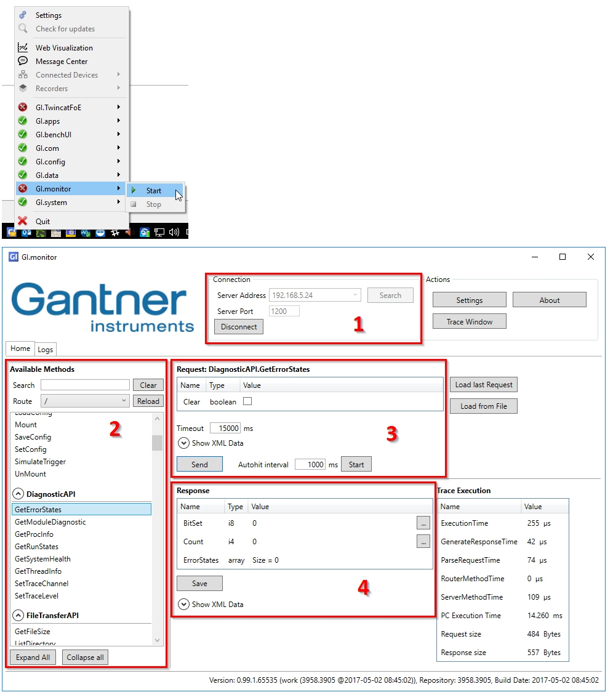Launch Outlook from the taskbar icon

click(26, 234)
